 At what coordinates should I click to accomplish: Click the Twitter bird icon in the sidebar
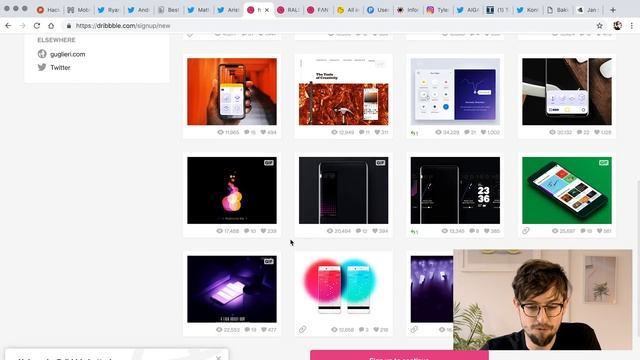pyautogui.click(x=42, y=67)
